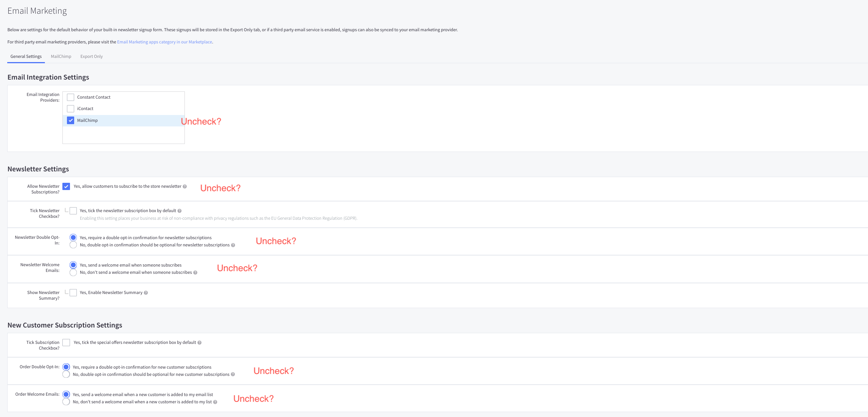Show help for no newsletter welcome email

point(196,273)
